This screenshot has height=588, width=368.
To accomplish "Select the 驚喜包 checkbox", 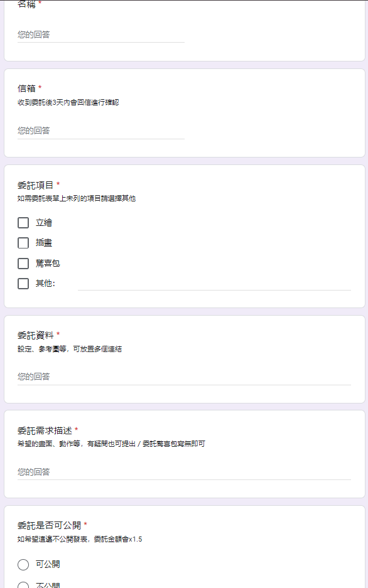I will pyautogui.click(x=23, y=263).
